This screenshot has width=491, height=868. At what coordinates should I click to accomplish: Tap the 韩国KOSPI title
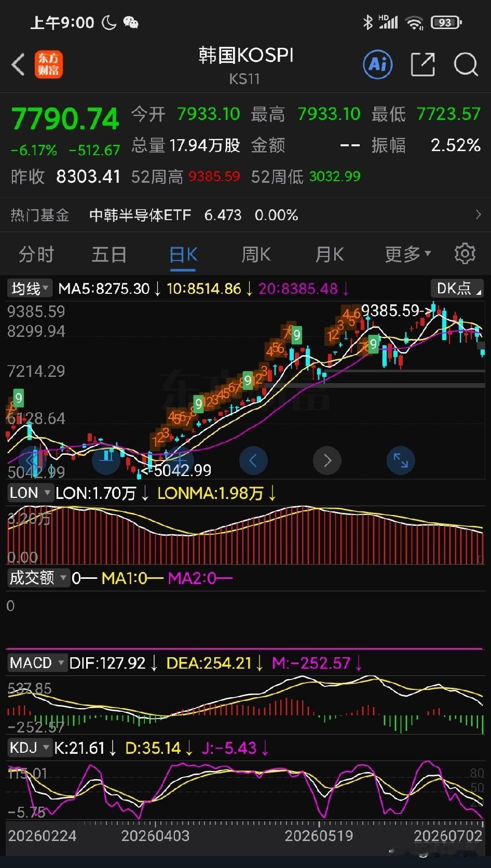(x=246, y=56)
